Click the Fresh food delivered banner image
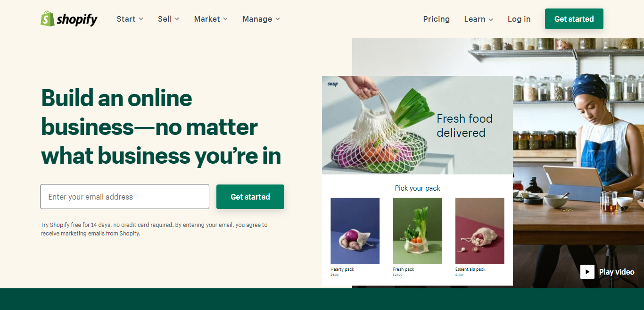The height and width of the screenshot is (310, 644). (x=417, y=125)
